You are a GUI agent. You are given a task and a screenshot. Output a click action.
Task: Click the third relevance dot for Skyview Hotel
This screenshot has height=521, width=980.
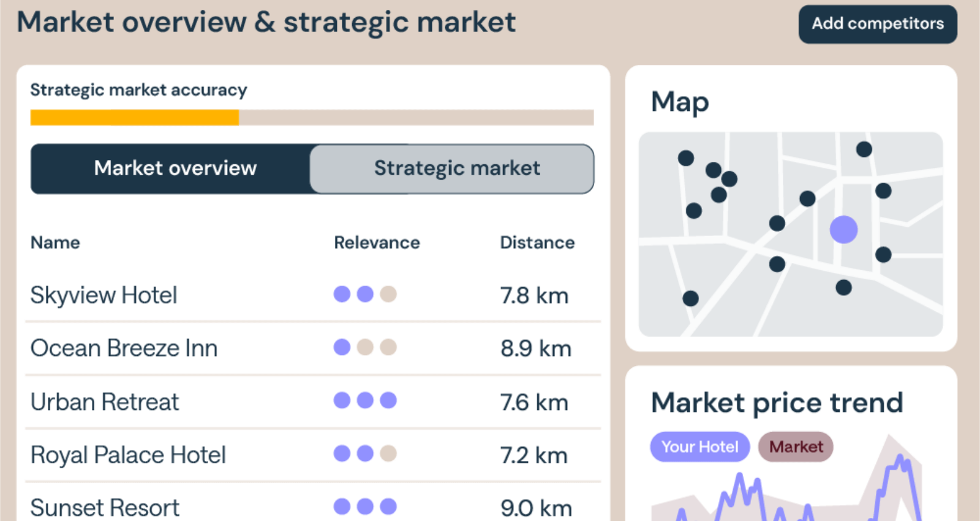pos(388,294)
